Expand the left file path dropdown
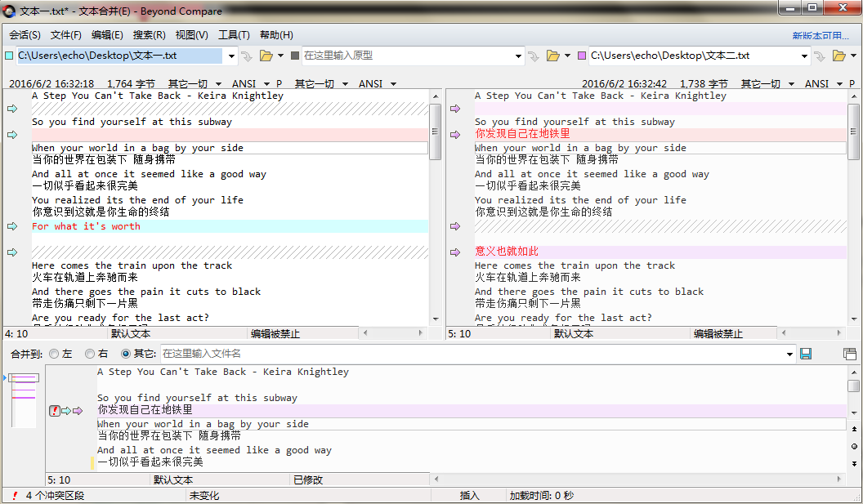Screen dimensions: 863x504 (231, 56)
